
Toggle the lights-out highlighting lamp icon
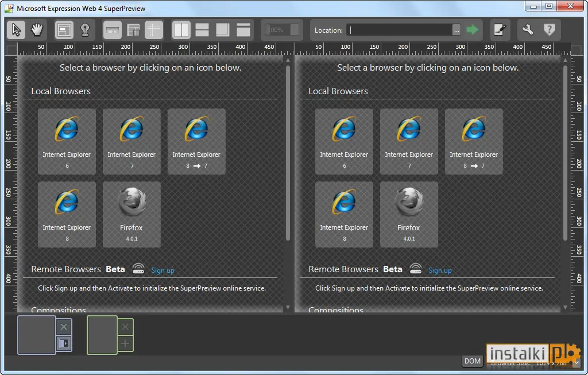click(x=85, y=30)
